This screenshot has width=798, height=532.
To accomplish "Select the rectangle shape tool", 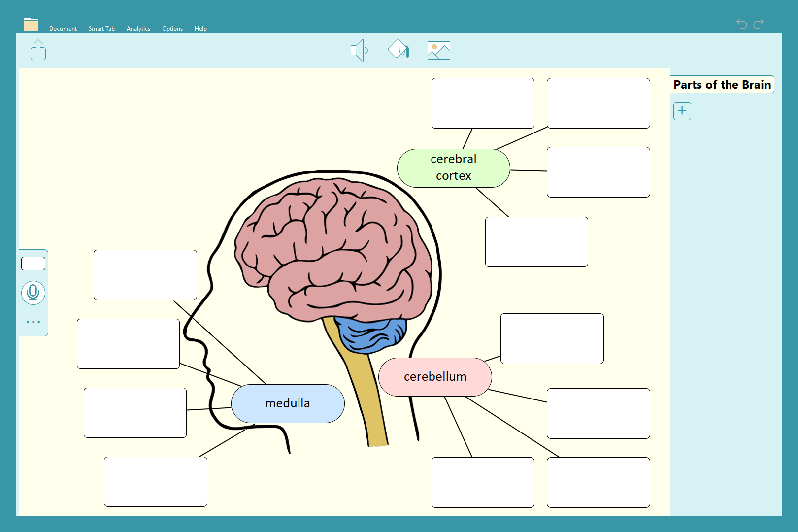I will 33,264.
